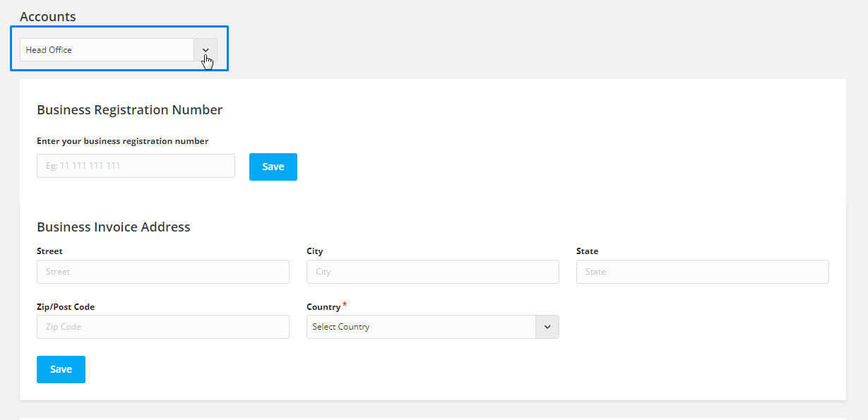The image size is (868, 420).
Task: Click into the City input field
Action: click(x=433, y=272)
